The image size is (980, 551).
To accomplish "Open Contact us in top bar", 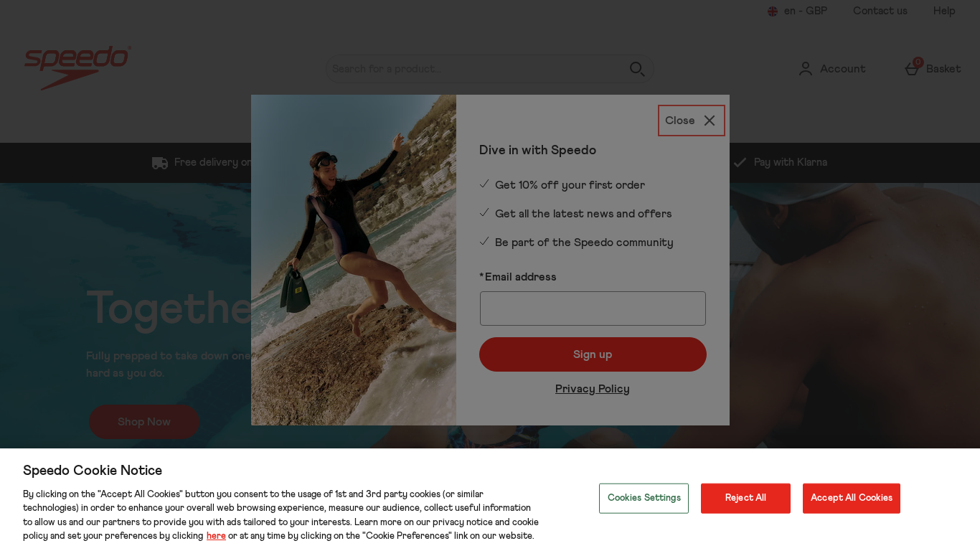I will (x=880, y=11).
